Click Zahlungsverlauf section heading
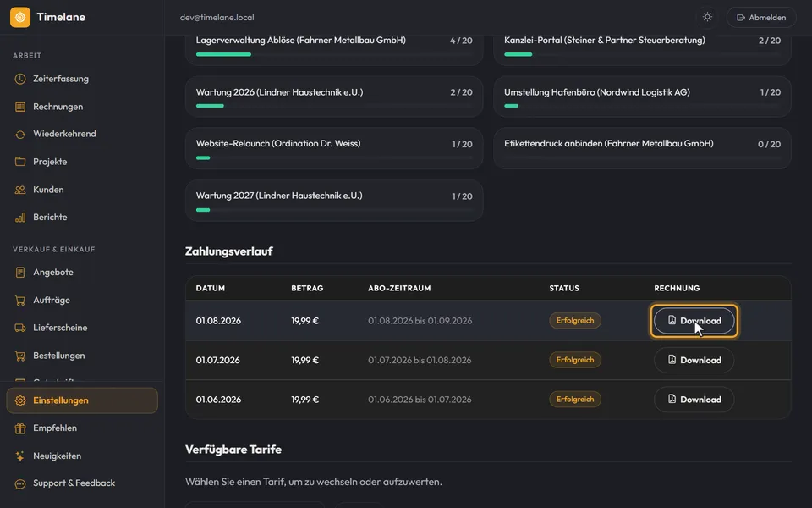Viewport: 812px width, 508px height. 229,251
